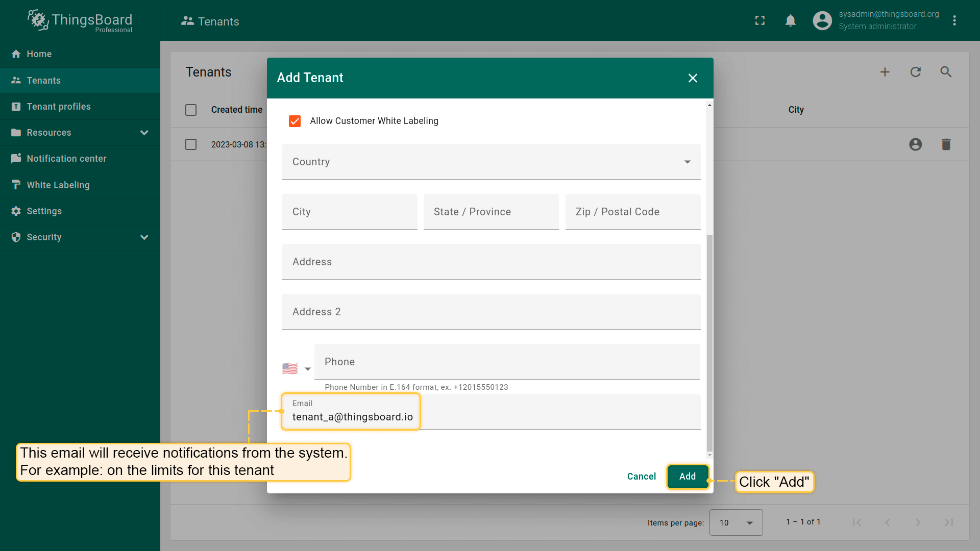The width and height of the screenshot is (980, 551).
Task: Open Tenant profiles in the sidebar
Action: tap(59, 107)
